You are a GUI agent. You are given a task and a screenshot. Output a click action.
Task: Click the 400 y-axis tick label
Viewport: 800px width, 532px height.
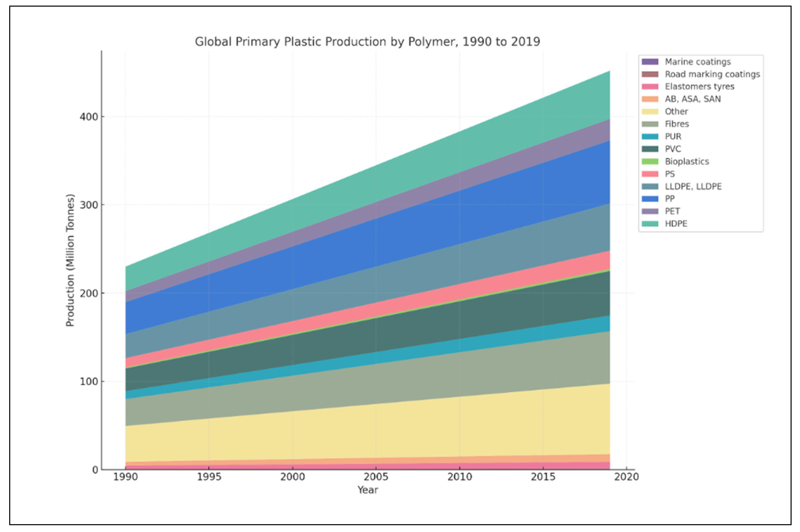tap(89, 117)
